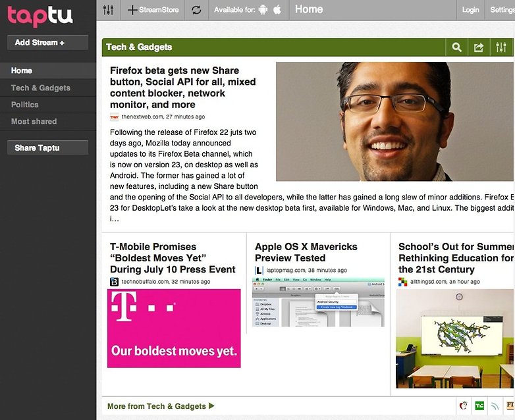Open the Firefox beta Share button article headline
The image size is (515, 420).
(182, 88)
